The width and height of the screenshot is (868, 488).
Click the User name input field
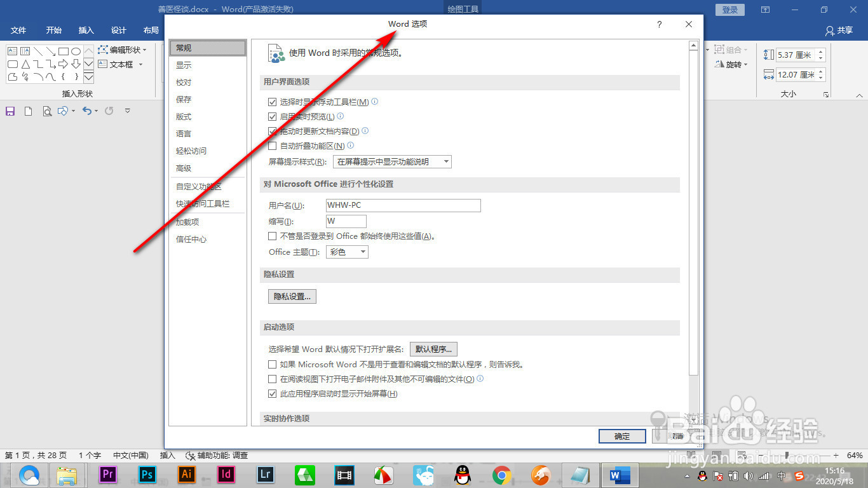tap(403, 205)
